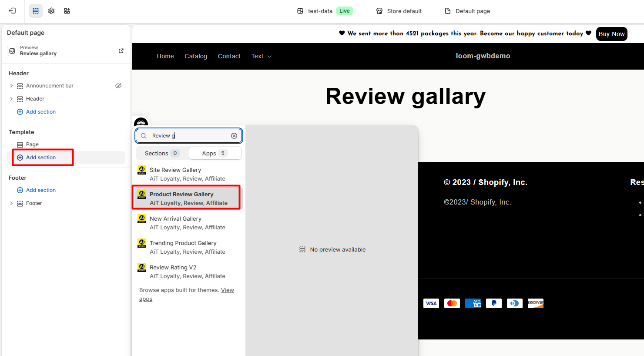
Task: Expand the Header section
Action: coord(11,99)
